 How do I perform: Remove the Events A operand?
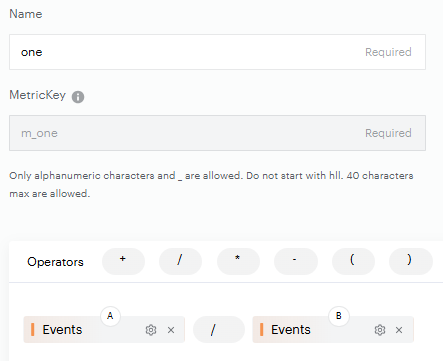click(x=171, y=330)
